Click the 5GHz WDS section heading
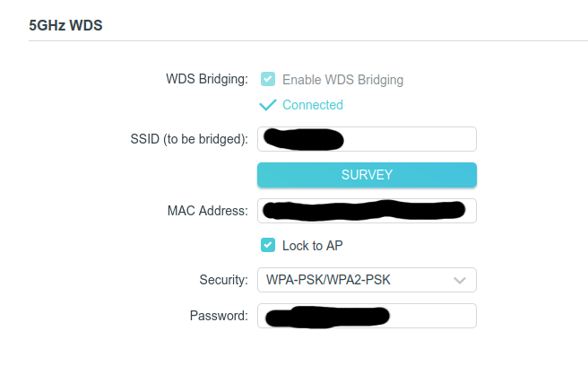588x366 pixels. 65,25
